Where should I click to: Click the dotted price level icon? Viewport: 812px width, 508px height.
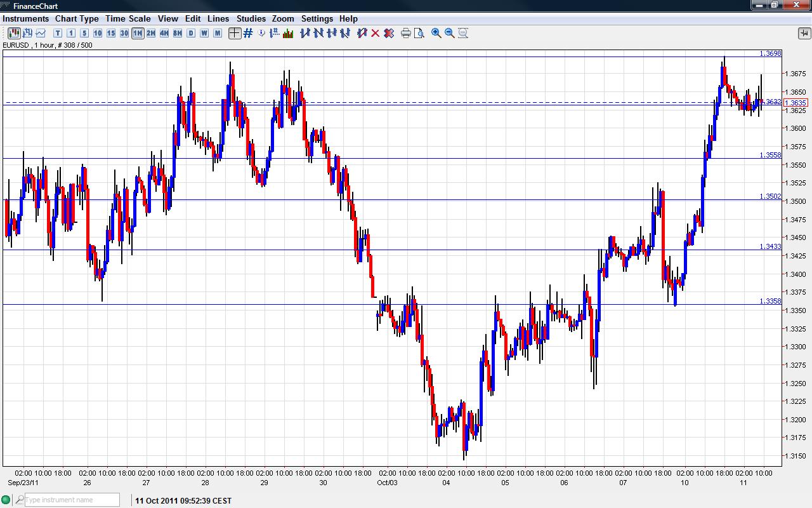(275, 33)
